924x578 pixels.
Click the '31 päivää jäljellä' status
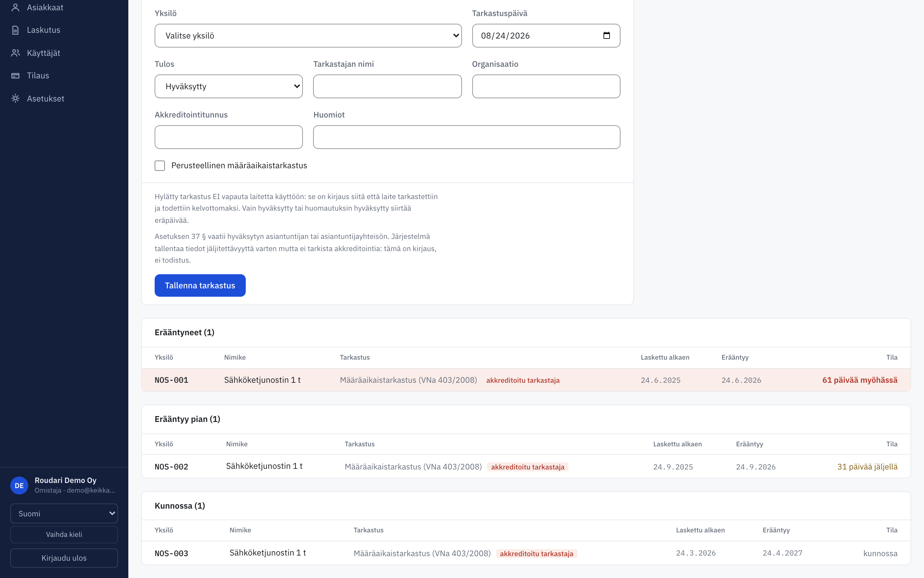(867, 467)
